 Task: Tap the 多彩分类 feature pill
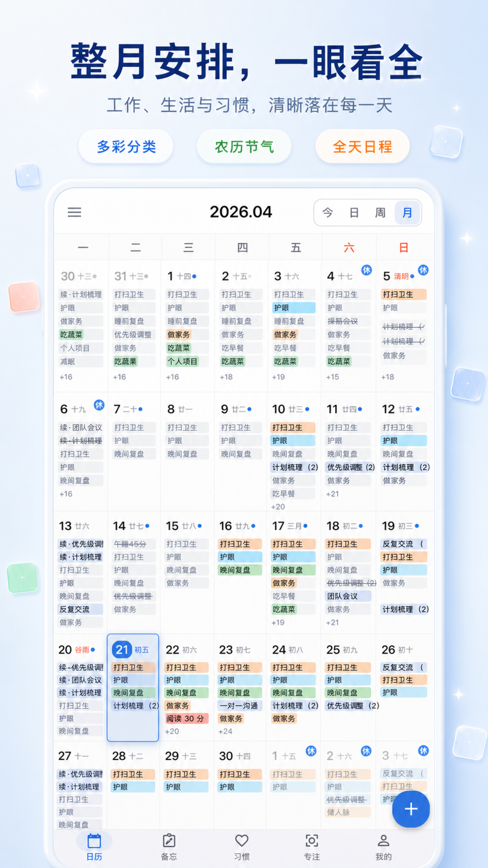126,146
